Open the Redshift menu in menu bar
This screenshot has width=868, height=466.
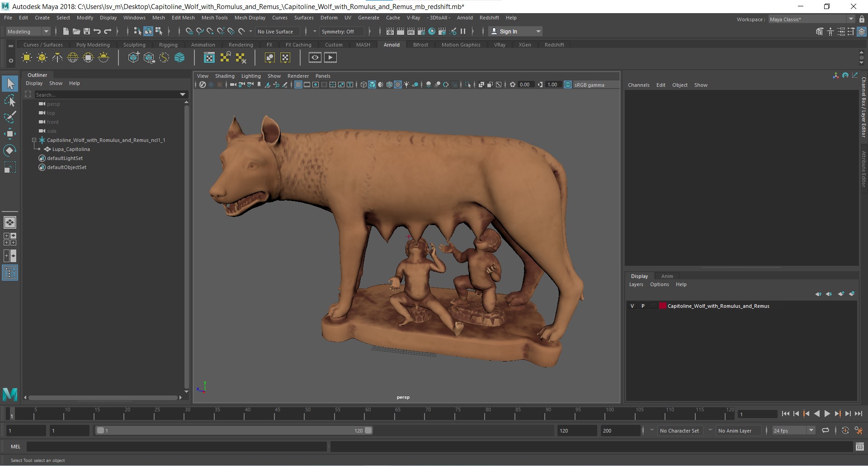(x=489, y=18)
